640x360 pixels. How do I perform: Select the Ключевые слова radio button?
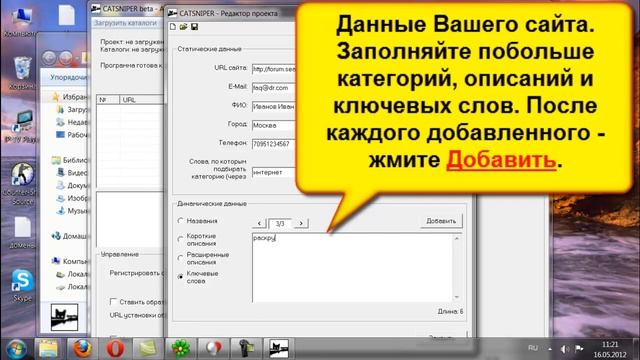coord(180,277)
